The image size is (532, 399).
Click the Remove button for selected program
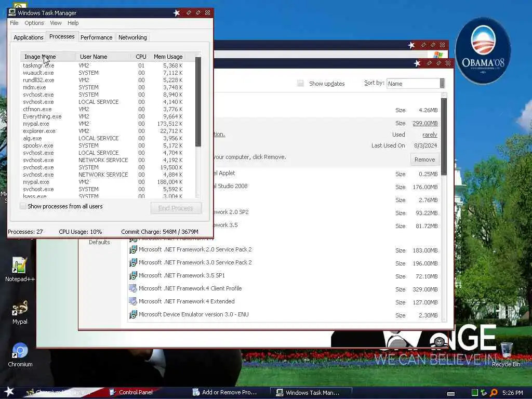424,159
